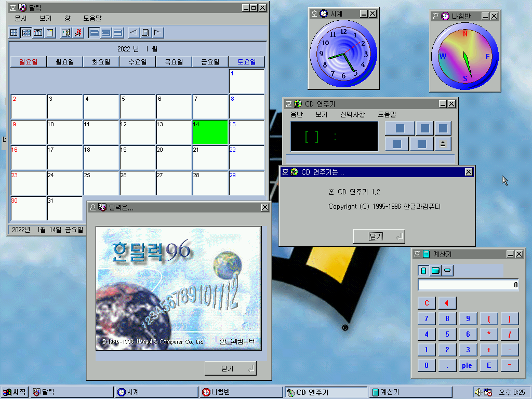Viewport: 532px width, 399px height.
Task: Click the multiply key on the calculator
Action: (489, 334)
